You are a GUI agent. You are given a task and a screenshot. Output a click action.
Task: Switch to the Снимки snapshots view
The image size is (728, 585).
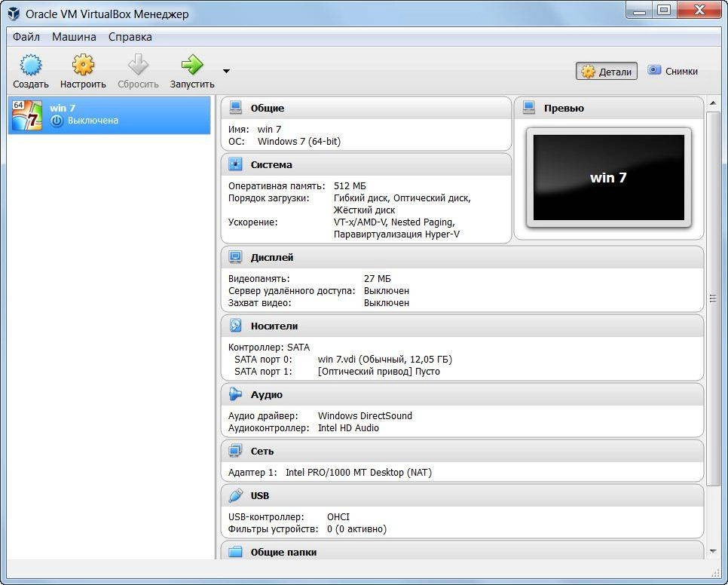[x=672, y=71]
